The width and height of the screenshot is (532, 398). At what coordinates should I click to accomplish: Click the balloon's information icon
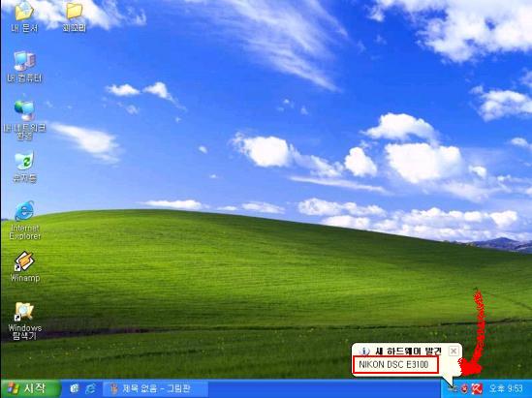[364, 352]
